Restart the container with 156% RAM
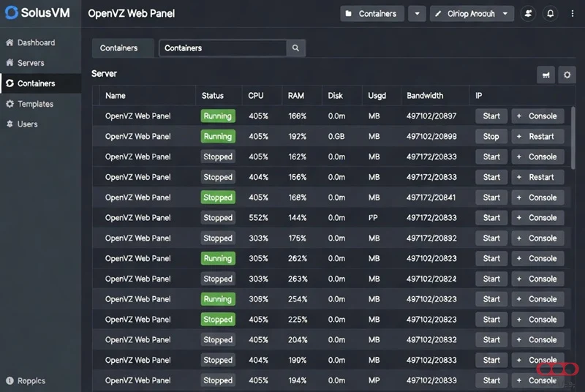 (x=537, y=177)
